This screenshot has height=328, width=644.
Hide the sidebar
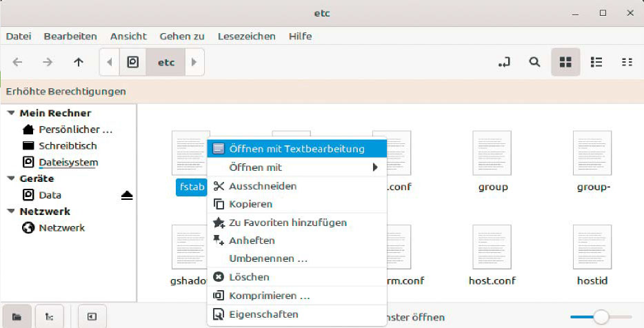tap(92, 316)
